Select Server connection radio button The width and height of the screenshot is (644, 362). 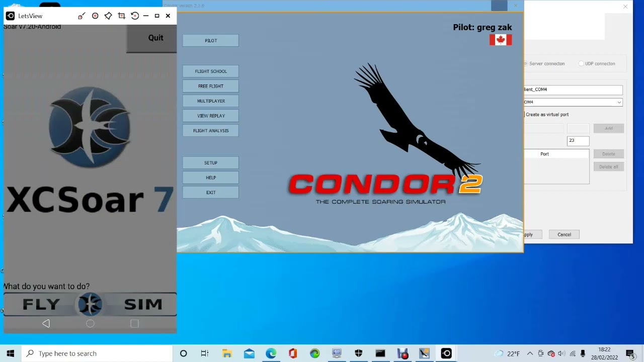[x=526, y=64]
